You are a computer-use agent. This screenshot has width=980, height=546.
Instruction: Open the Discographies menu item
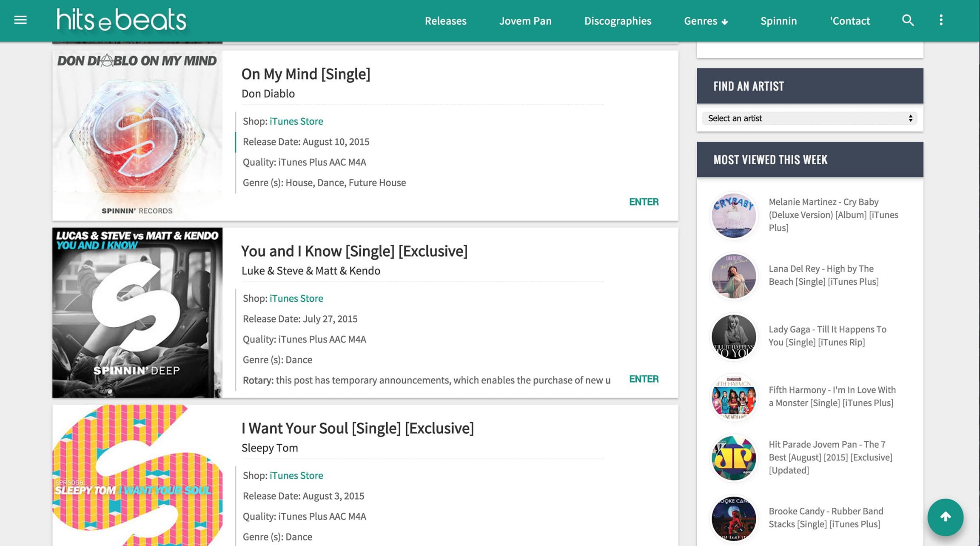[617, 20]
